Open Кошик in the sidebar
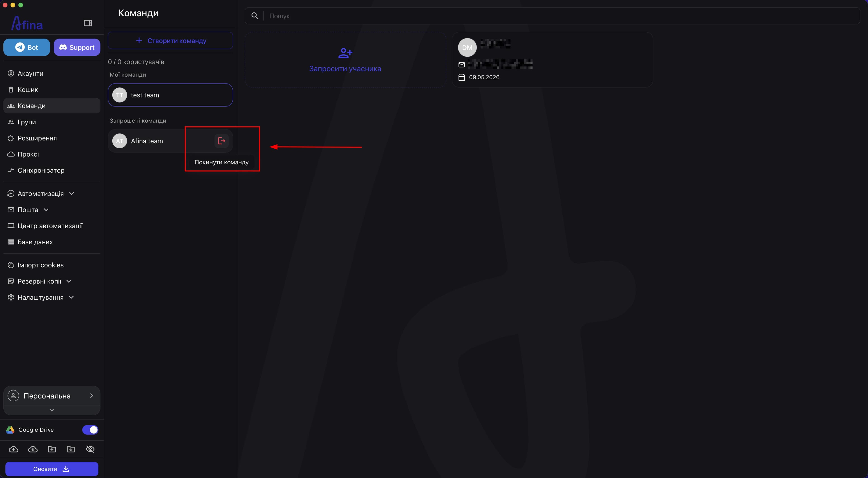 pos(52,90)
